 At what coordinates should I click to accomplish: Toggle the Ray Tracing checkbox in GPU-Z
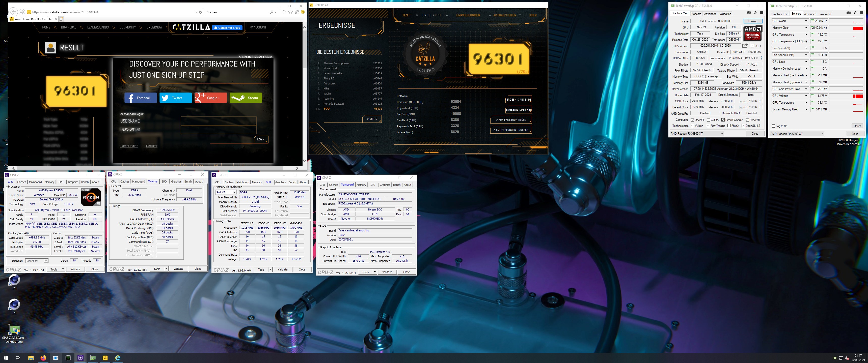pos(709,126)
